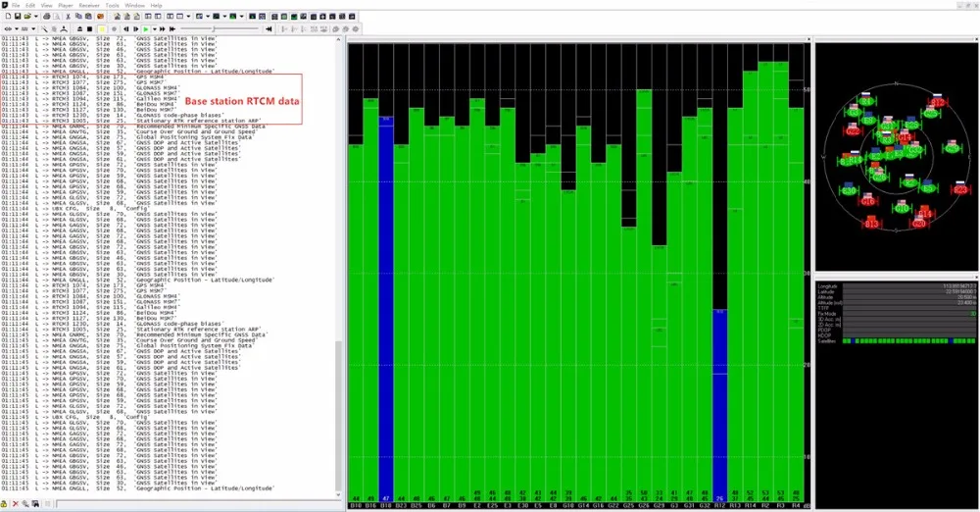The image size is (980, 512).
Task: Click the autobauding wand icon
Action: (44, 28)
